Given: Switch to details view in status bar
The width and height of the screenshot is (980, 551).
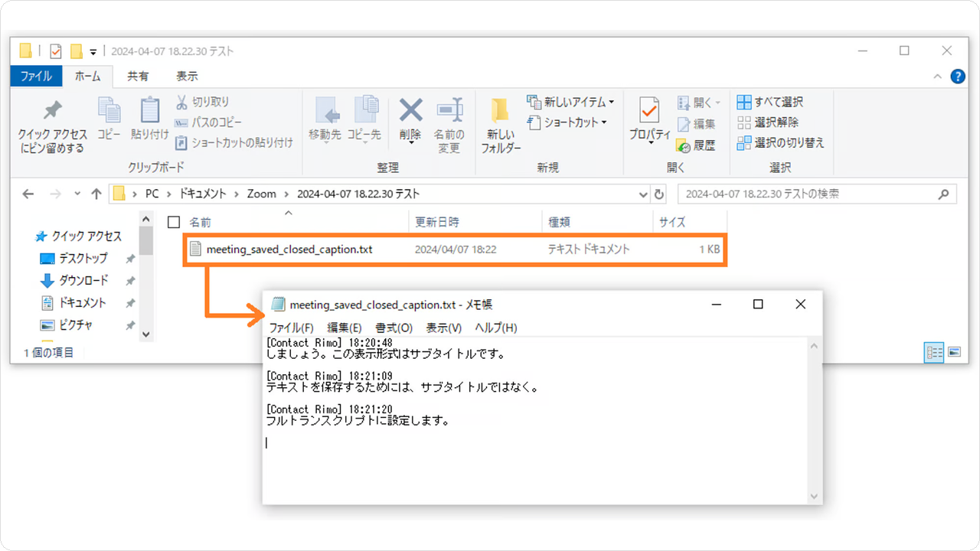Looking at the screenshot, I should (x=934, y=352).
